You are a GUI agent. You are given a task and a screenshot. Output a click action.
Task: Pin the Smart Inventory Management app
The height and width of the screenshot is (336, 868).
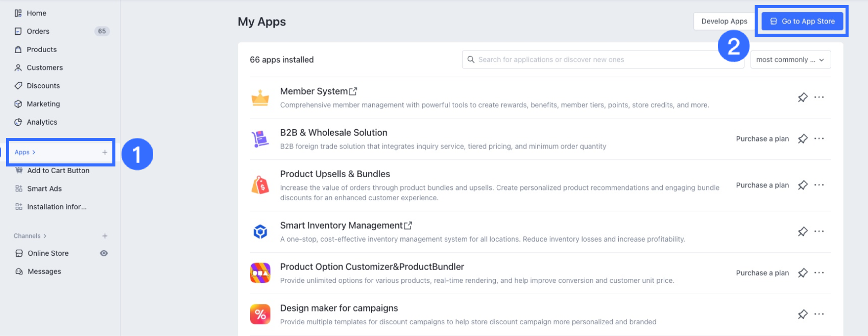(803, 232)
